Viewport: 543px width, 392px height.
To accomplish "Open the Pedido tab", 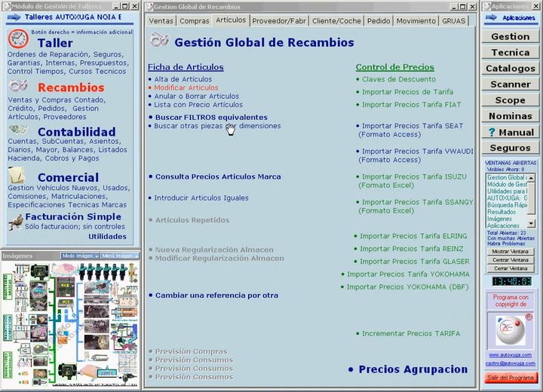I will point(379,21).
